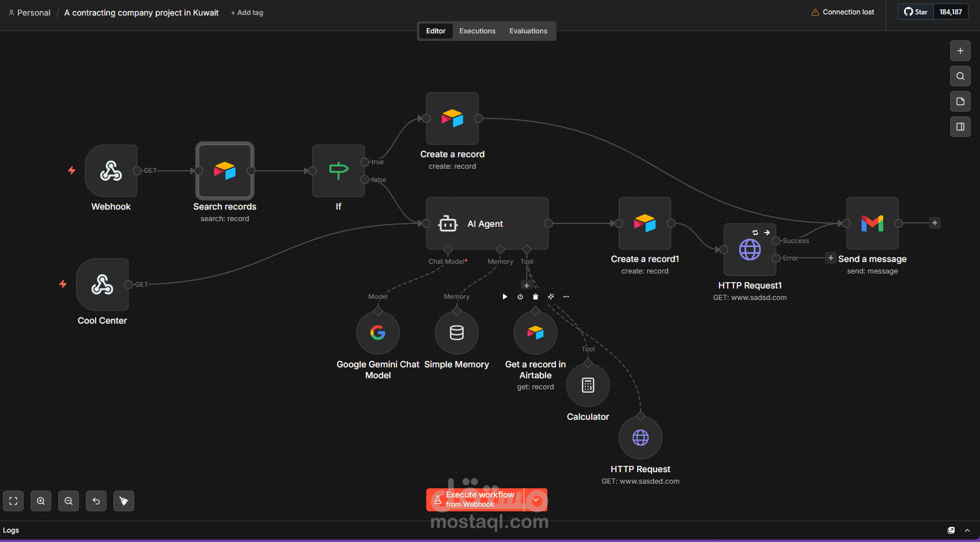The image size is (980, 543).
Task: Open the Search records Airtable node
Action: 225,170
